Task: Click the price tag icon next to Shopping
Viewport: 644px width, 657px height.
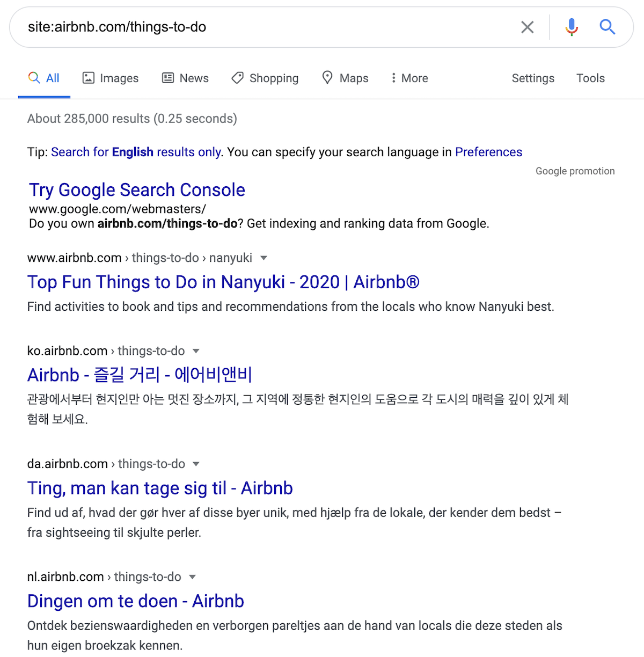Action: click(x=237, y=78)
